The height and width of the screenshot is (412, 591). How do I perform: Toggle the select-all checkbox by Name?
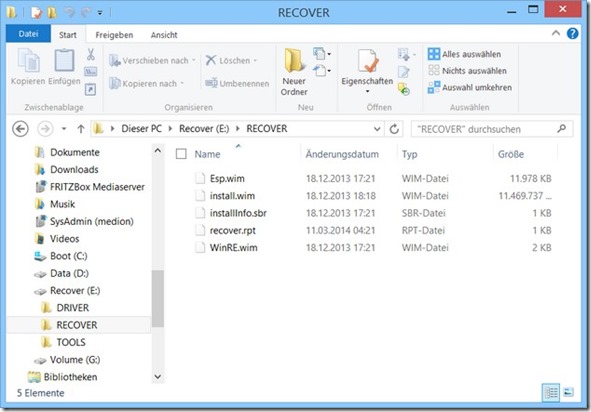point(181,154)
